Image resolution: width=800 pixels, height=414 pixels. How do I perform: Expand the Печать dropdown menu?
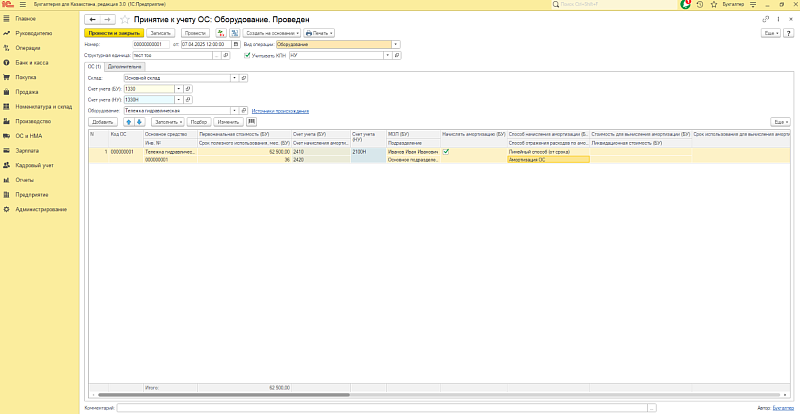320,33
